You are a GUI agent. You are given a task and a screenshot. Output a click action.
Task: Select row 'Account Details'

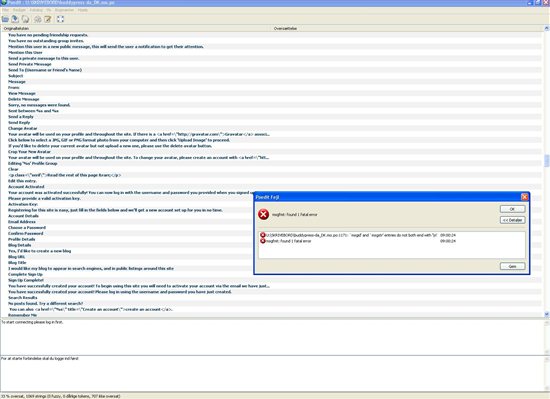(x=128, y=216)
